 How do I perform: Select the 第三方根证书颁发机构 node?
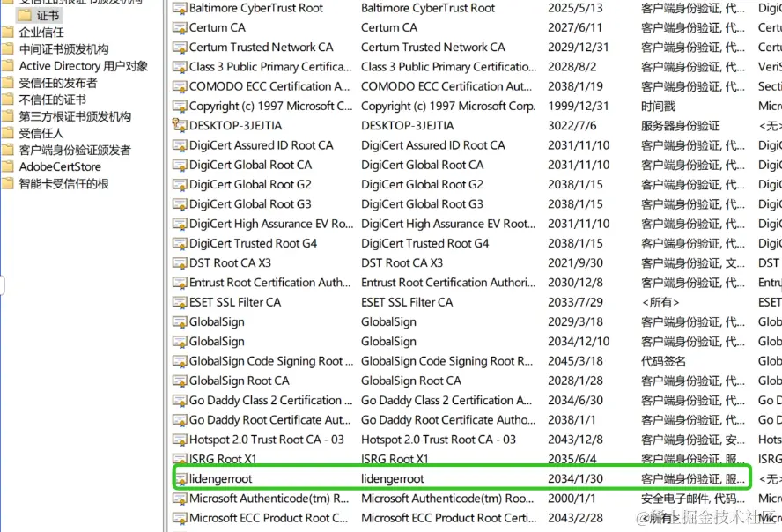tap(75, 116)
